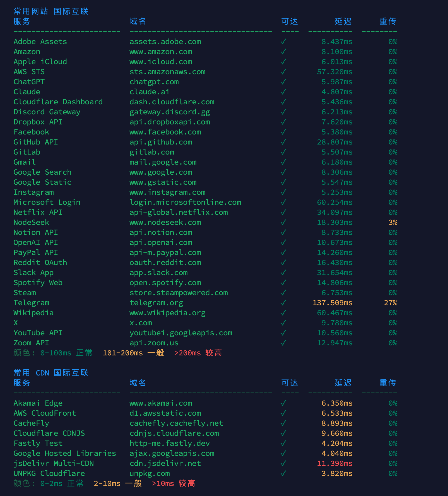Click the "域名" header in the CDN table
Image resolution: width=448 pixels, height=496 pixels.
tap(138, 383)
